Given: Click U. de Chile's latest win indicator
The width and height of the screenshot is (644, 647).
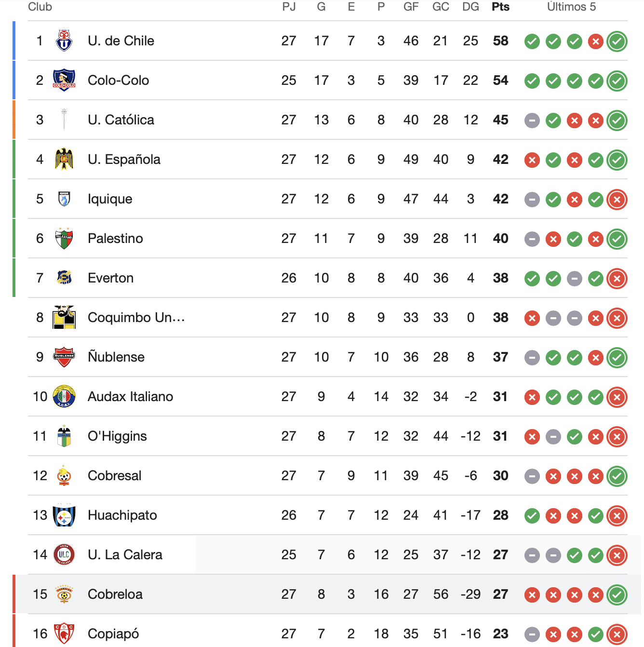Looking at the screenshot, I should tap(617, 41).
